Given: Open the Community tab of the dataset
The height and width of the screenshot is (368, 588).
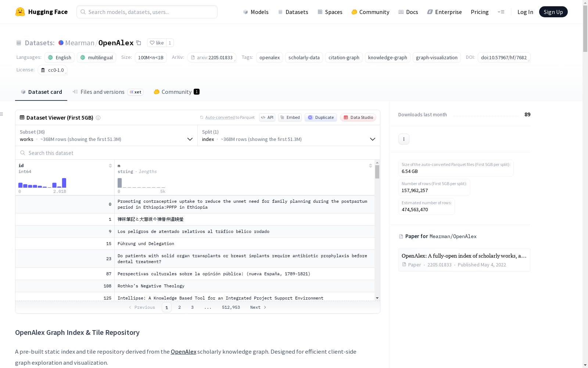Looking at the screenshot, I should pos(176,92).
